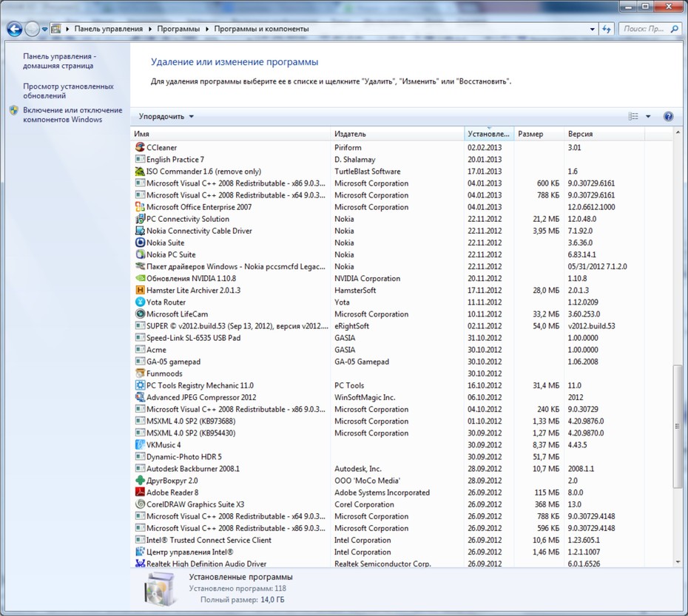Image resolution: width=688 pixels, height=616 pixels.
Task: Click the scroll up arrow of list
Action: [x=678, y=132]
